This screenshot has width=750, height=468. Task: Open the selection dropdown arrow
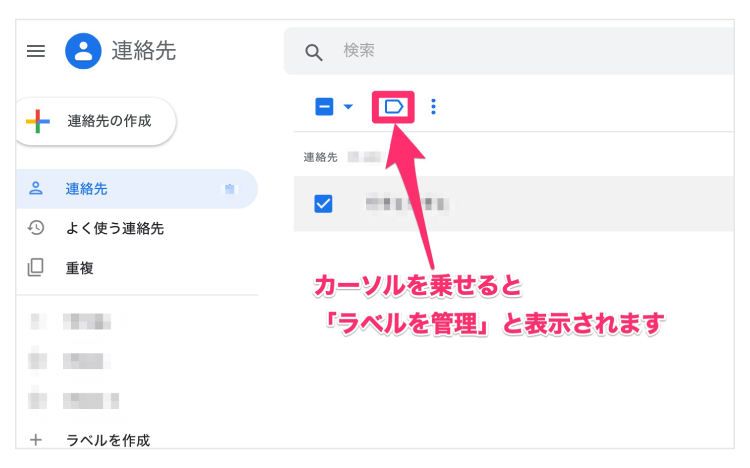(x=348, y=106)
